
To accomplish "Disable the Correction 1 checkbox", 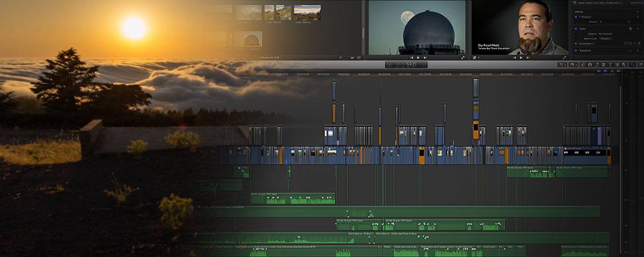I will tap(576, 44).
